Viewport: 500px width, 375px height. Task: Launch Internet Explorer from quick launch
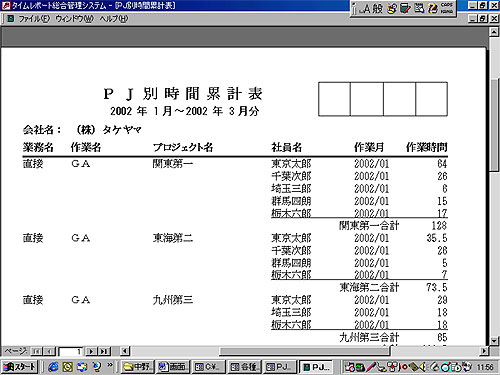pyautogui.click(x=53, y=367)
